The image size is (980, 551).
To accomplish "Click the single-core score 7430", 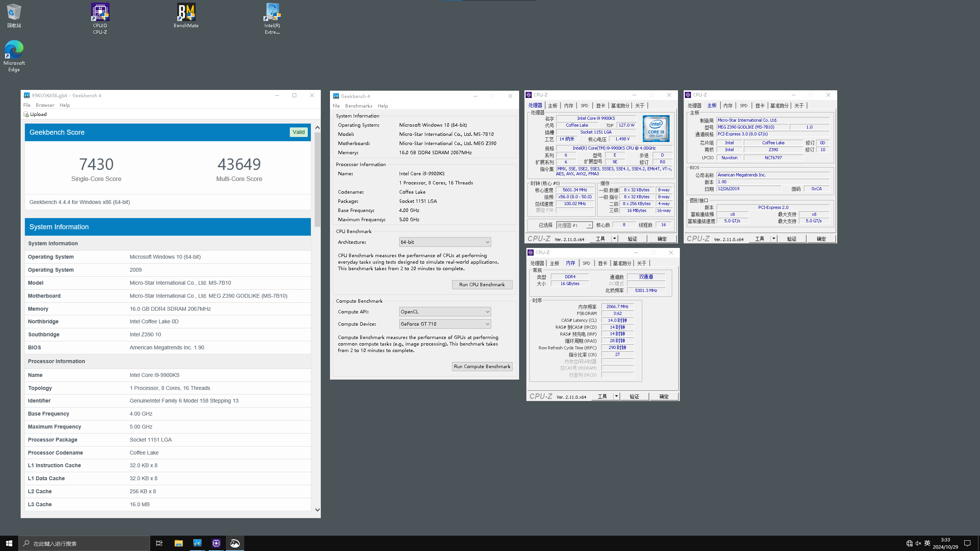I will pyautogui.click(x=96, y=164).
